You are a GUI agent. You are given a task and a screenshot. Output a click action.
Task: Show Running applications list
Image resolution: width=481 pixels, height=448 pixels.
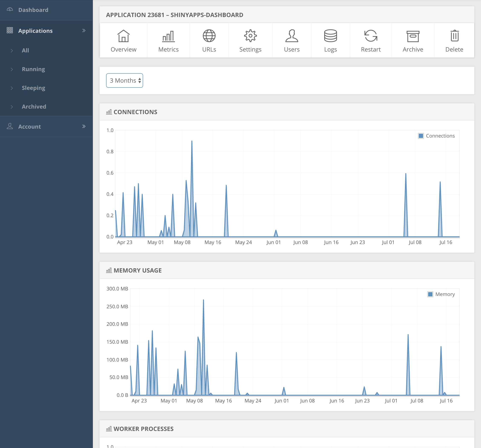click(33, 69)
